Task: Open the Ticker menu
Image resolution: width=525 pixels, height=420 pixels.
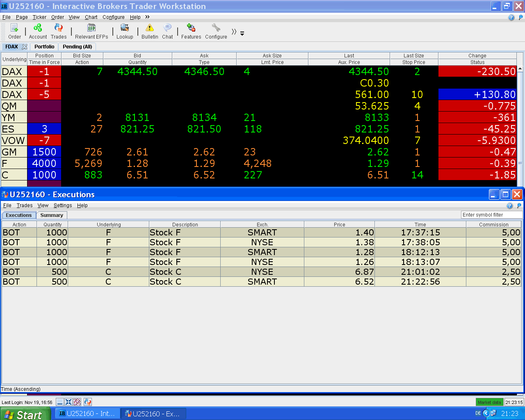Action: (x=39, y=17)
